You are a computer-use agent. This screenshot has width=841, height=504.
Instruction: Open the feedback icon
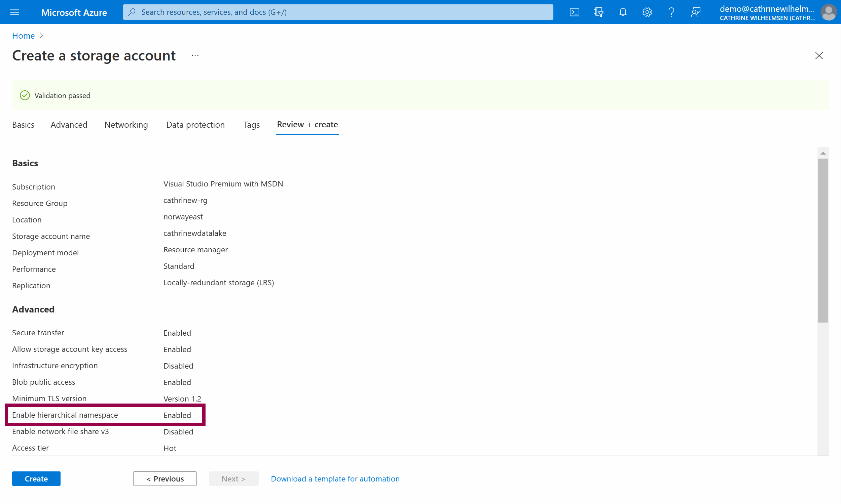click(695, 12)
